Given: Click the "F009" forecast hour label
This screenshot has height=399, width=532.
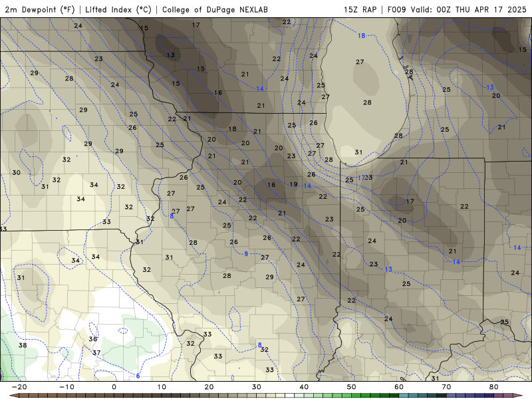Looking at the screenshot, I should (x=396, y=9).
